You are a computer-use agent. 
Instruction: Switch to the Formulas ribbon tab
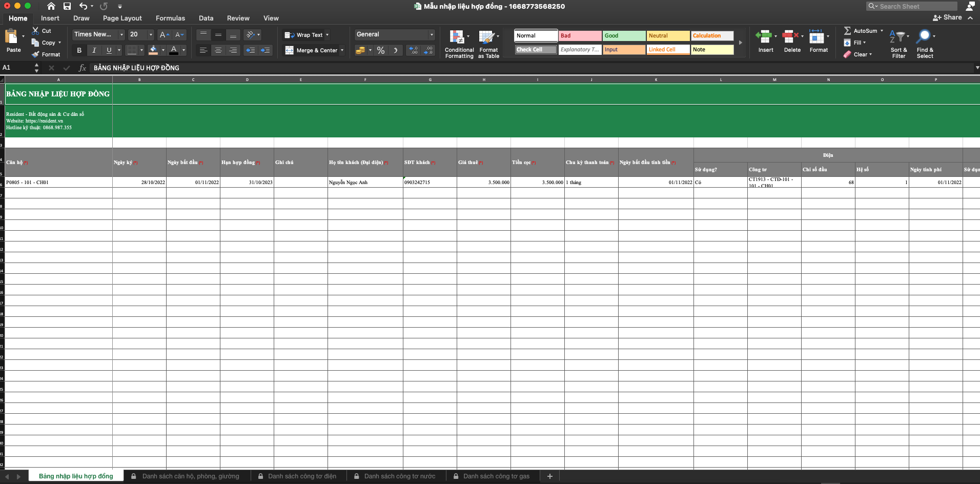pos(170,18)
